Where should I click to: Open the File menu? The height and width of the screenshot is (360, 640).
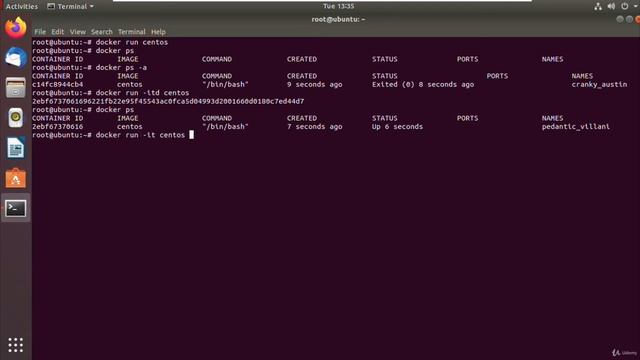pyautogui.click(x=40, y=32)
